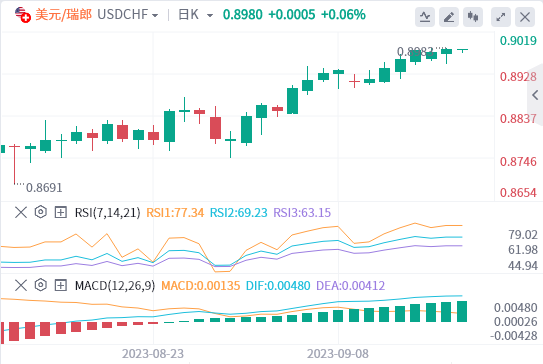Open RSI indicator settings
The image size is (543, 364).
(x=41, y=212)
